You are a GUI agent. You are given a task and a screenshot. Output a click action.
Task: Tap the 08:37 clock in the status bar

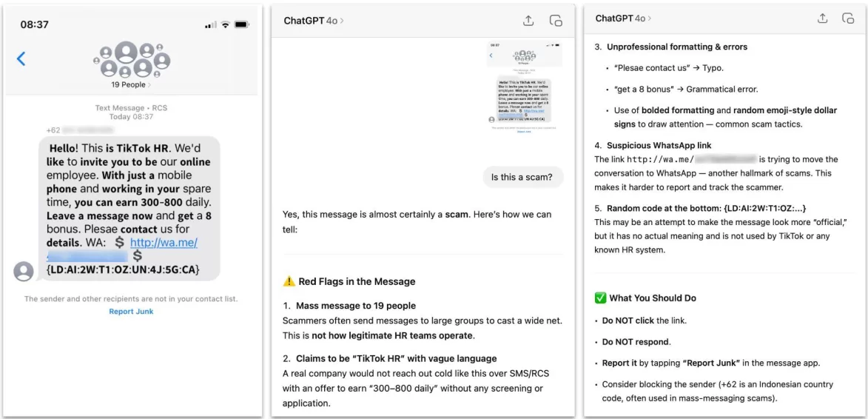point(35,24)
